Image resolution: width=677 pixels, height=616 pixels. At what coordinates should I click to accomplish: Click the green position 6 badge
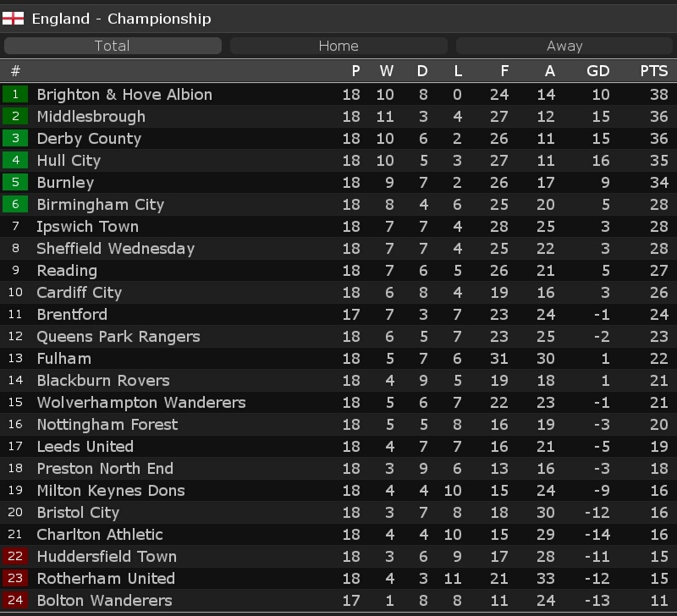click(15, 204)
